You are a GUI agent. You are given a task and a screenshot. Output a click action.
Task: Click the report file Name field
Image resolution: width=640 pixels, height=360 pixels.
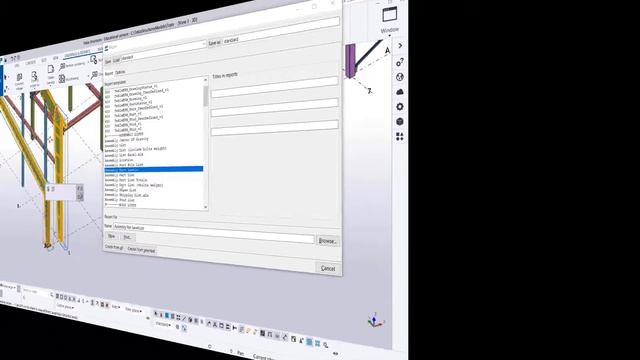[x=214, y=233]
